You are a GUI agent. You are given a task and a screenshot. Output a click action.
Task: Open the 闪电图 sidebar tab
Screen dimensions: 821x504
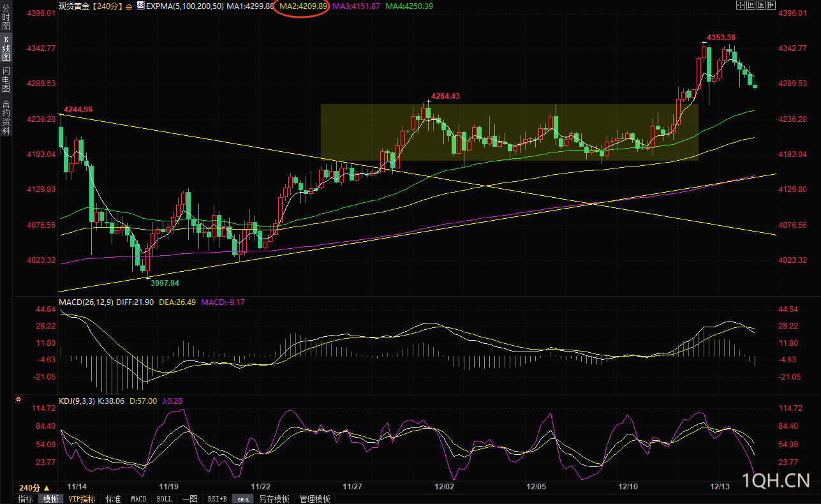6,80
